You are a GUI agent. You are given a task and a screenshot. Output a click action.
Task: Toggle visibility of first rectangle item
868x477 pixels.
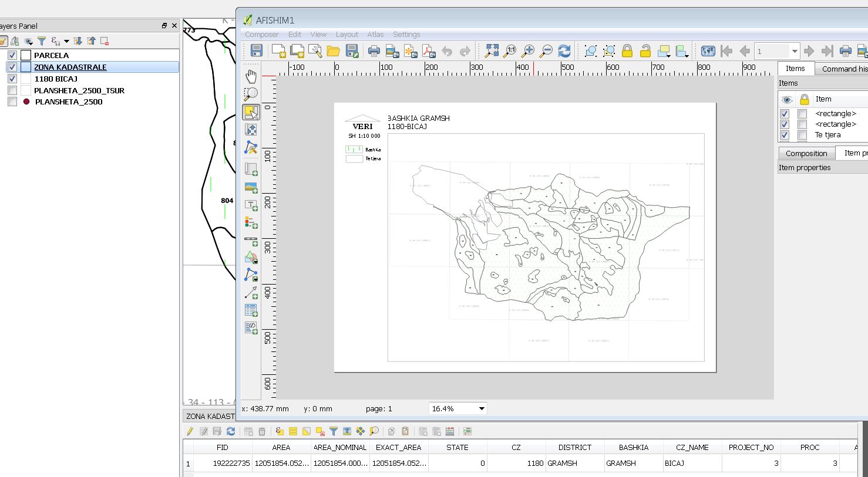[x=784, y=114]
